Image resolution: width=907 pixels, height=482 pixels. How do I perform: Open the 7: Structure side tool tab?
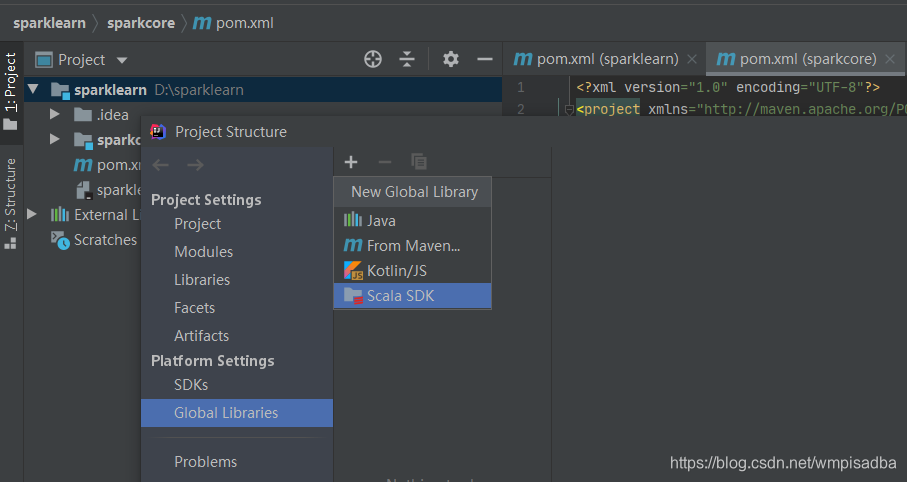tap(10, 203)
